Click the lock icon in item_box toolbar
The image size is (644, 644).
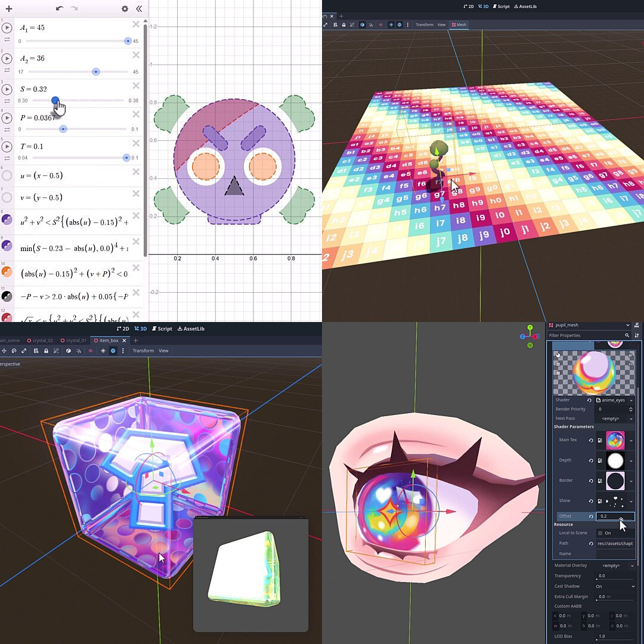coord(46,351)
